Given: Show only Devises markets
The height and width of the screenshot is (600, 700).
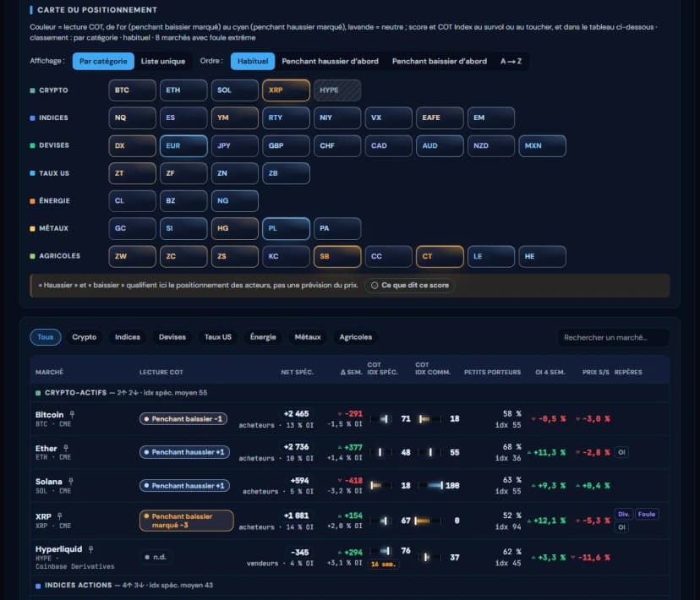Looking at the screenshot, I should (172, 337).
